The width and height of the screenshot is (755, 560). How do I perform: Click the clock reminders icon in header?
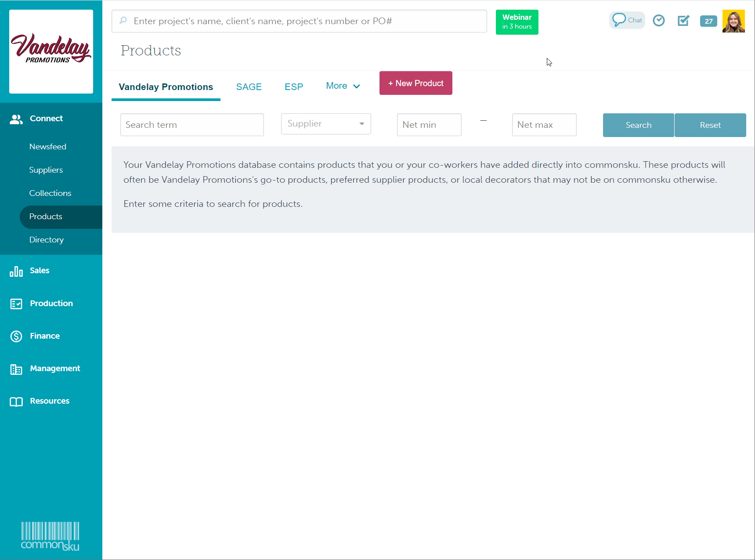point(658,21)
